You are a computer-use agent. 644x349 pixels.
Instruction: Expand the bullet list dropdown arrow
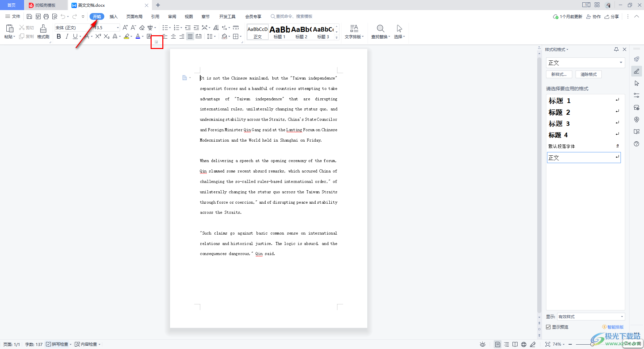170,28
